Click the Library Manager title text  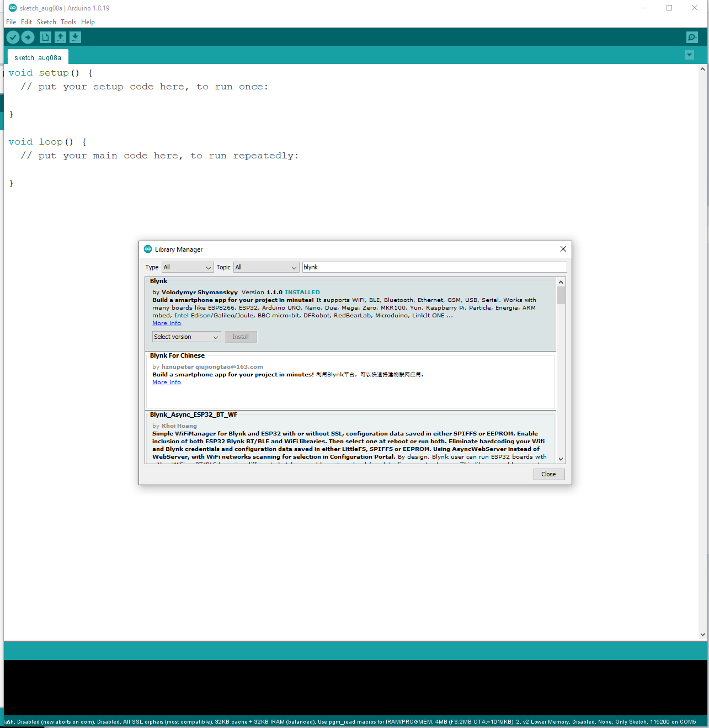[x=179, y=249]
